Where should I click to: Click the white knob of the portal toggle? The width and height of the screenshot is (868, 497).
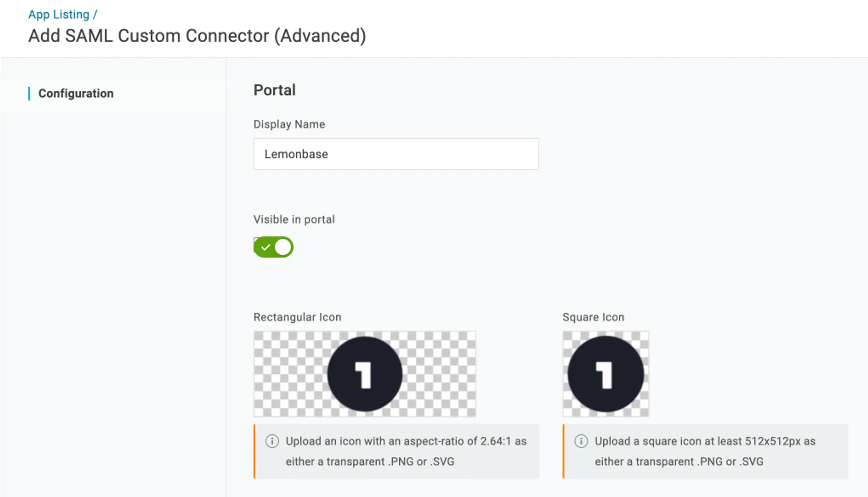[x=283, y=247]
